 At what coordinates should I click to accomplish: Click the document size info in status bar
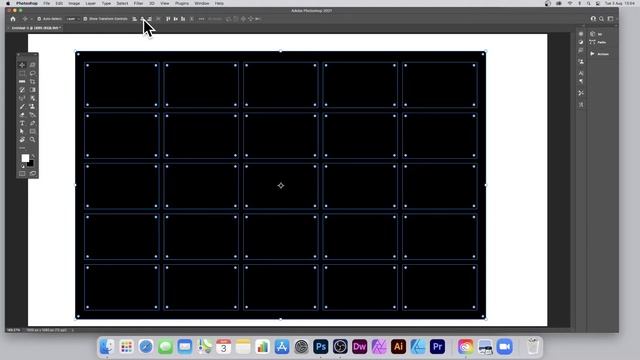47,330
